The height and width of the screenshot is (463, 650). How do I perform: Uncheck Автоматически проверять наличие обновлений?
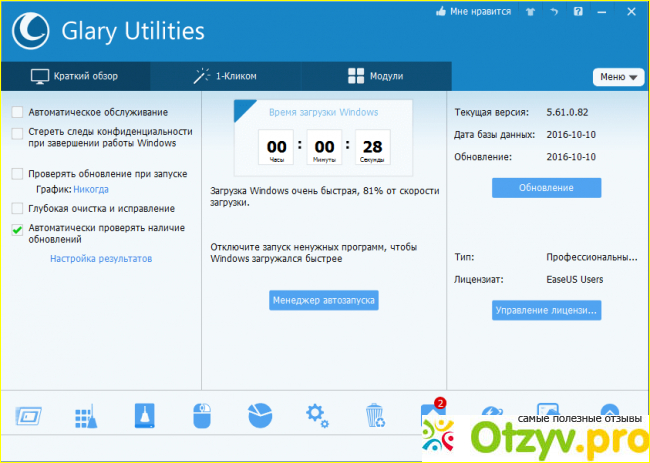click(17, 229)
